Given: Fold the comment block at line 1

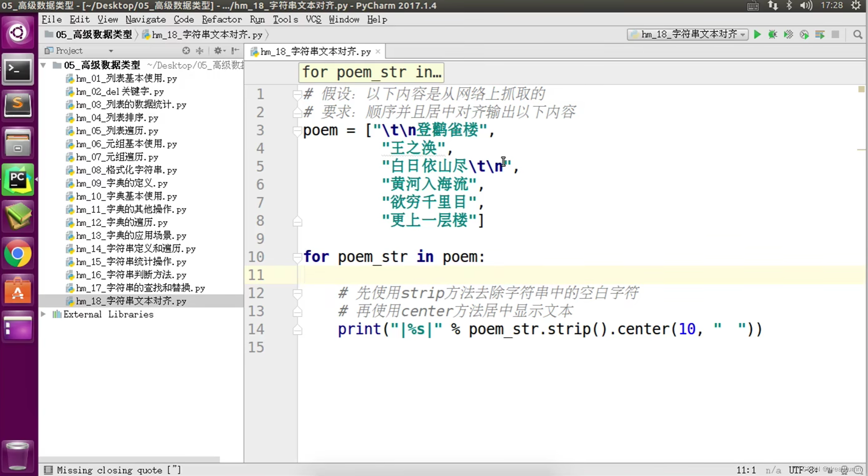Looking at the screenshot, I should click(x=297, y=94).
